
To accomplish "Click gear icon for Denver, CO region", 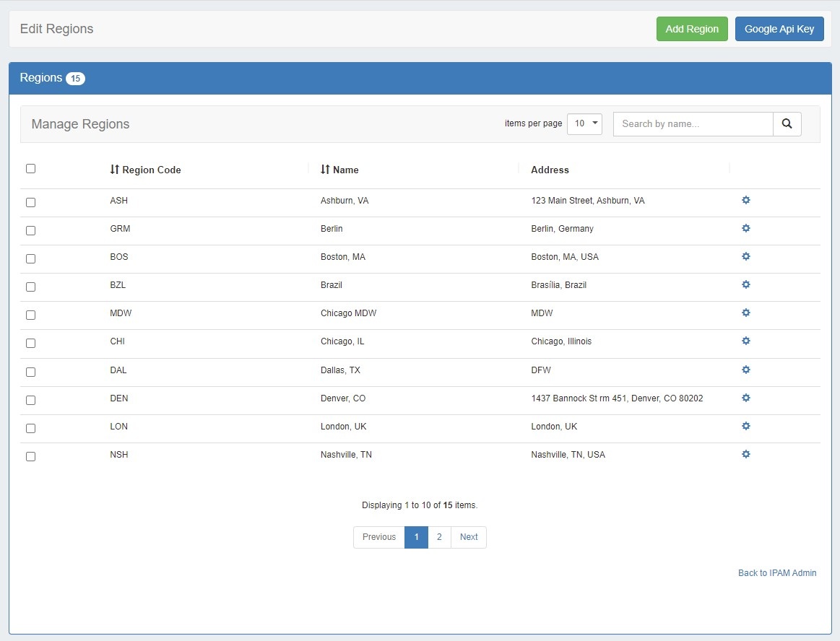I will (746, 398).
